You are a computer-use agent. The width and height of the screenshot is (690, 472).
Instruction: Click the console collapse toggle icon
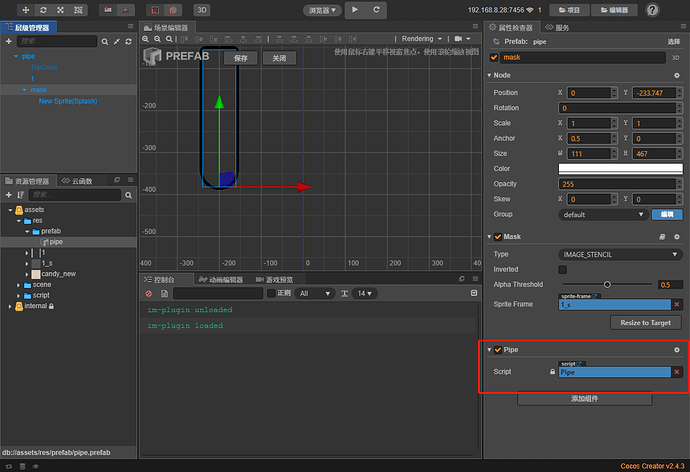pos(474,293)
